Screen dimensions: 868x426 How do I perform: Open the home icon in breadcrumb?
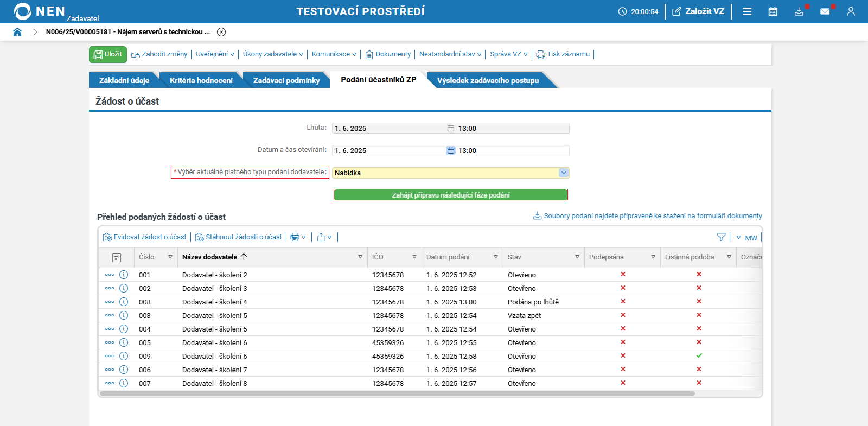(x=17, y=32)
